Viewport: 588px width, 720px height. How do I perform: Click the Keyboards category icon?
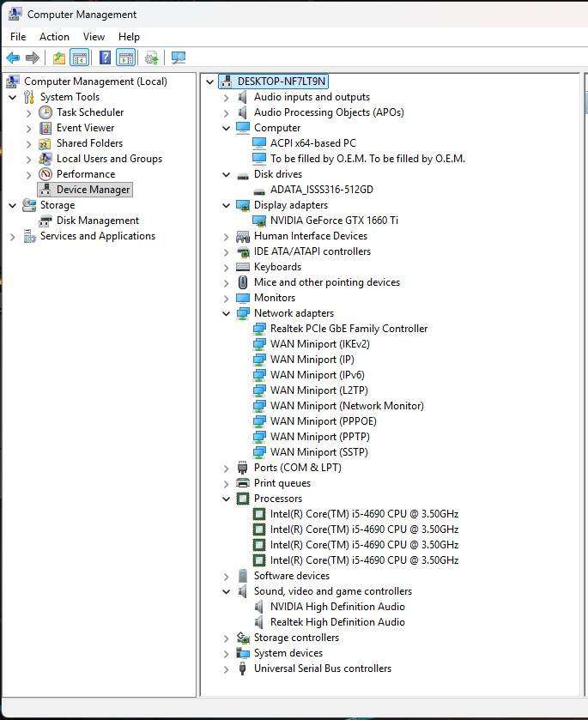[x=243, y=267]
